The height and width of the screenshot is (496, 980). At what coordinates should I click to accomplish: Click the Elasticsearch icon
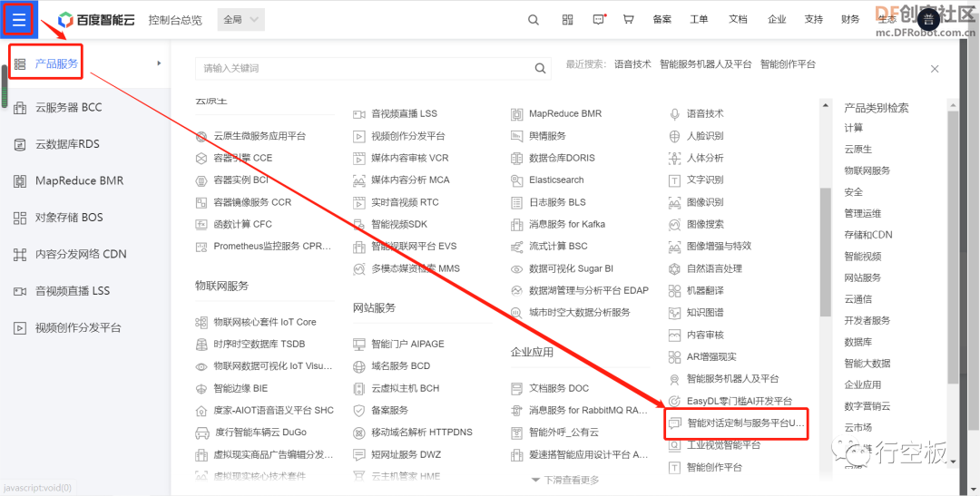[516, 180]
